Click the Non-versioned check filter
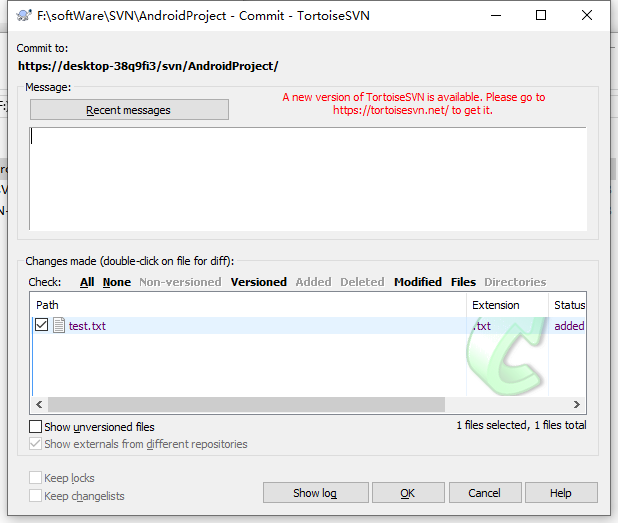The width and height of the screenshot is (618, 523). point(181,282)
